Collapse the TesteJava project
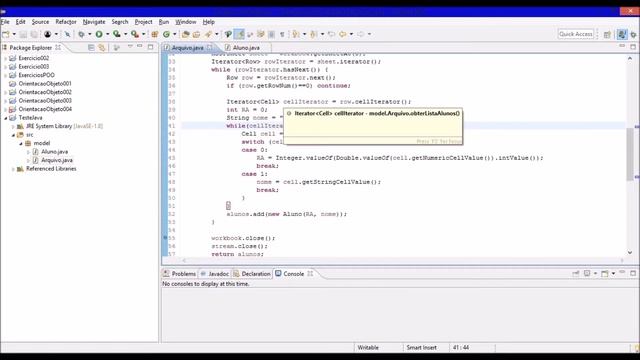 pos(5,118)
